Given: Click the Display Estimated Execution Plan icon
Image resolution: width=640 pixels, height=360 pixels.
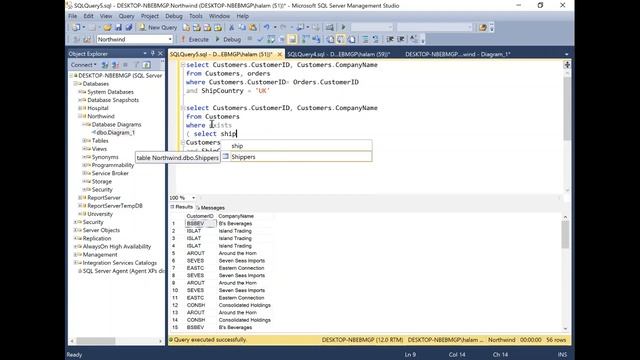Looking at the screenshot, I should tap(271, 39).
